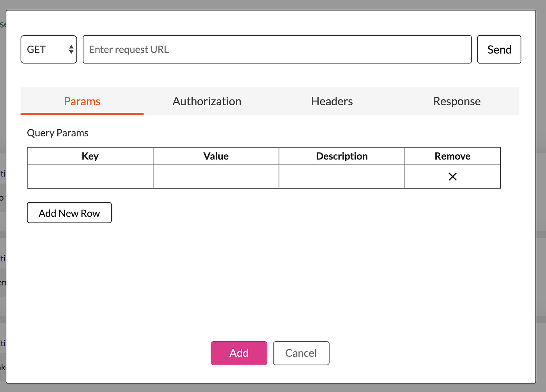Image resolution: width=546 pixels, height=392 pixels.
Task: Click the Key cell of the param row
Action: (90, 177)
